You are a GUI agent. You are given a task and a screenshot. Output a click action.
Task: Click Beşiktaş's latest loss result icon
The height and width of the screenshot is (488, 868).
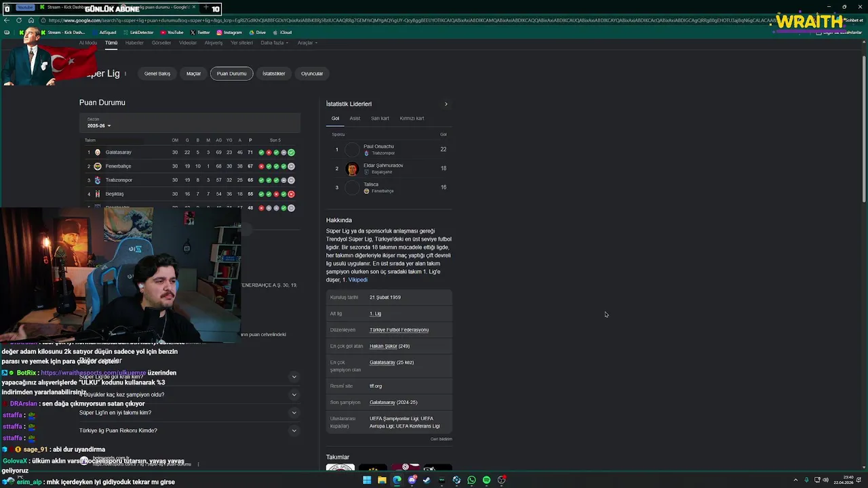click(x=291, y=194)
